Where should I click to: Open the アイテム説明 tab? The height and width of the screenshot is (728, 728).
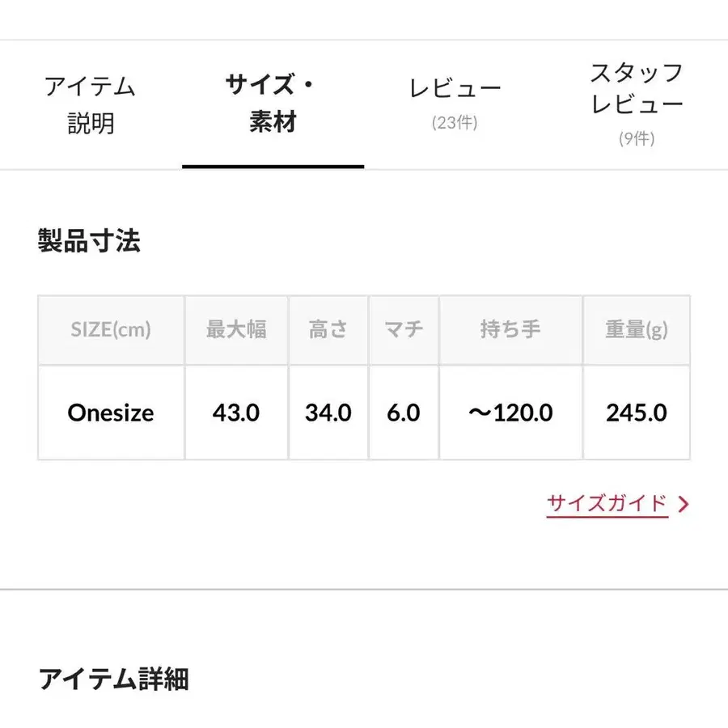(x=90, y=104)
